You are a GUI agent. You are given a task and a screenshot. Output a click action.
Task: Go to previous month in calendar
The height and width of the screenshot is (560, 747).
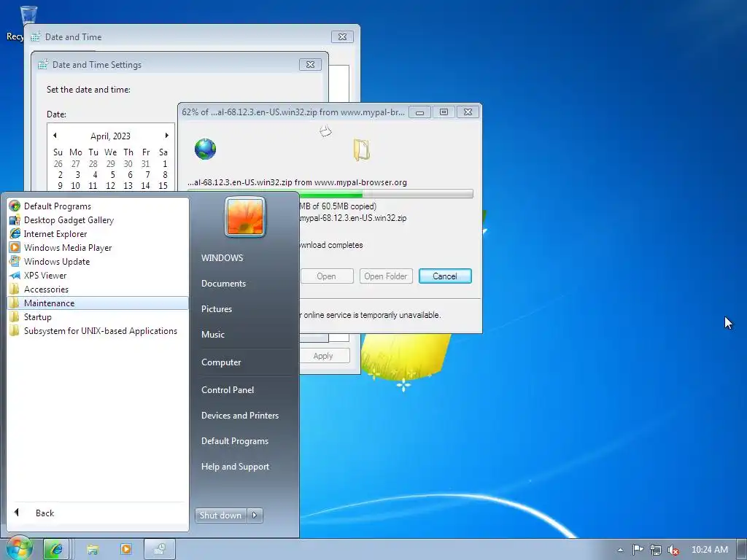pos(55,136)
